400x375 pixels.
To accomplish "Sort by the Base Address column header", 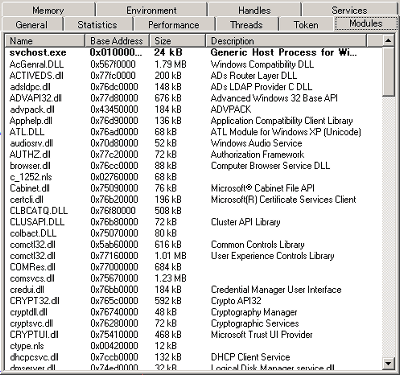I will click(117, 41).
